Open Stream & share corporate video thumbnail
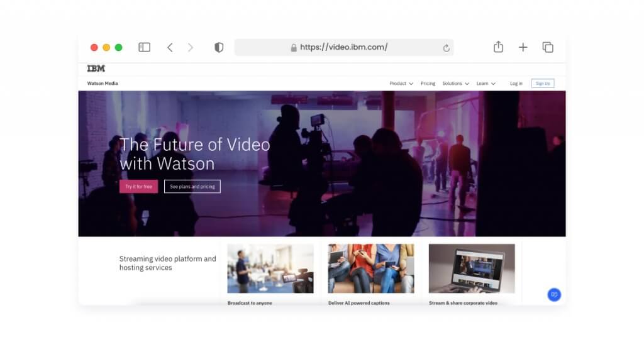Screen dimensions: 644x337 pyautogui.click(x=472, y=268)
